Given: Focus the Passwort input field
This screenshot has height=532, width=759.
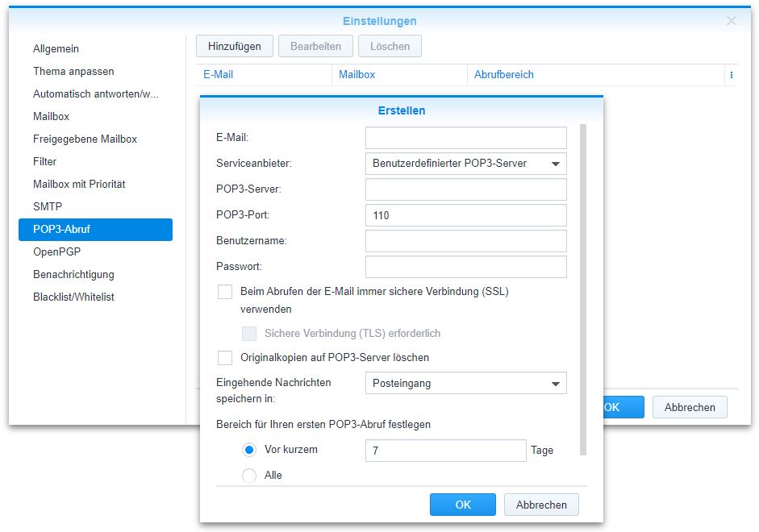Looking at the screenshot, I should pyautogui.click(x=465, y=266).
